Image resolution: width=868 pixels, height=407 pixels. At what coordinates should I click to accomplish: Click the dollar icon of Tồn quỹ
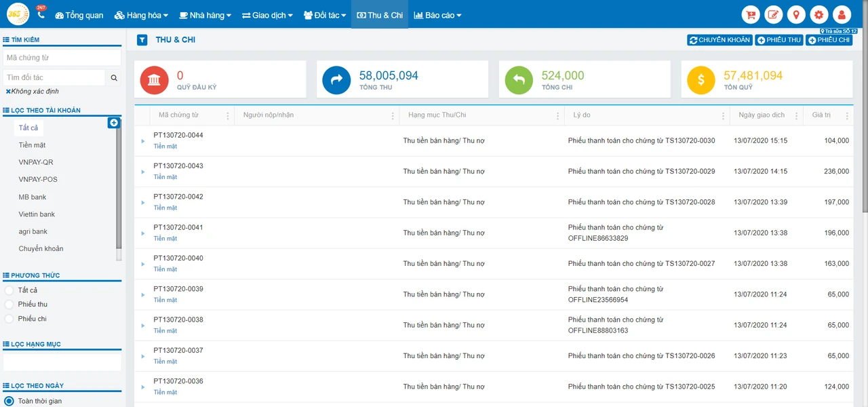point(701,80)
